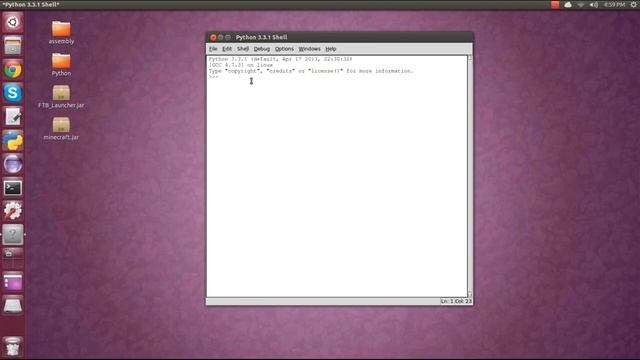Click the shell's copyright credits information line
Viewport: 640px width, 360px height.
click(x=311, y=71)
